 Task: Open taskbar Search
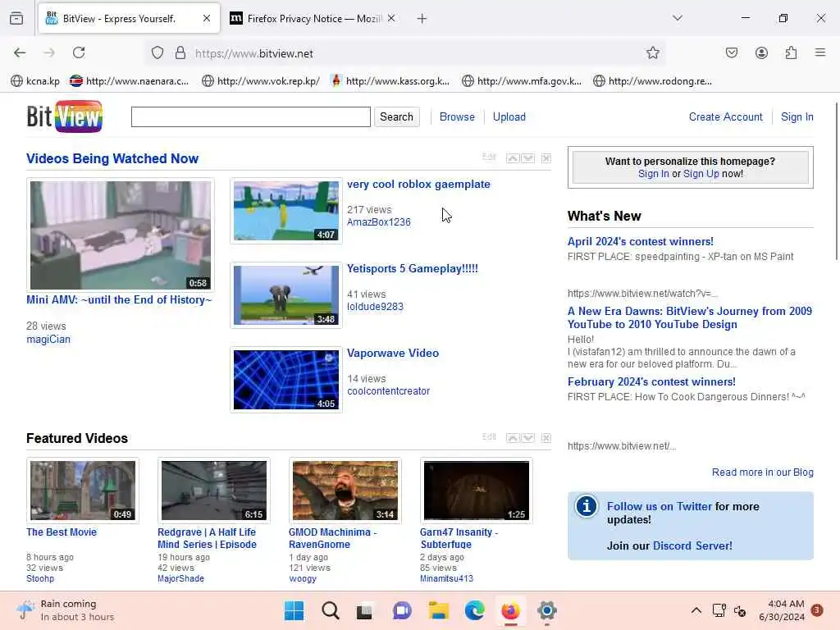[x=330, y=610]
